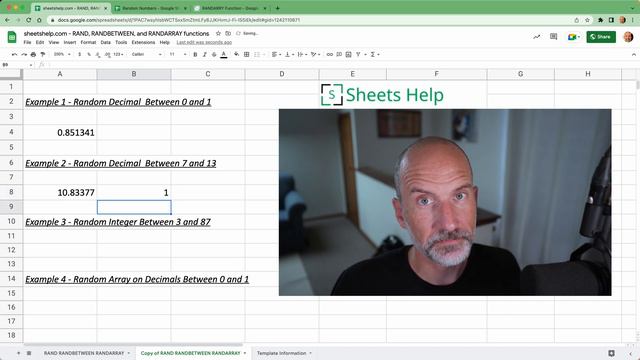640x360 pixels.
Task: Select column B header
Action: point(134,74)
